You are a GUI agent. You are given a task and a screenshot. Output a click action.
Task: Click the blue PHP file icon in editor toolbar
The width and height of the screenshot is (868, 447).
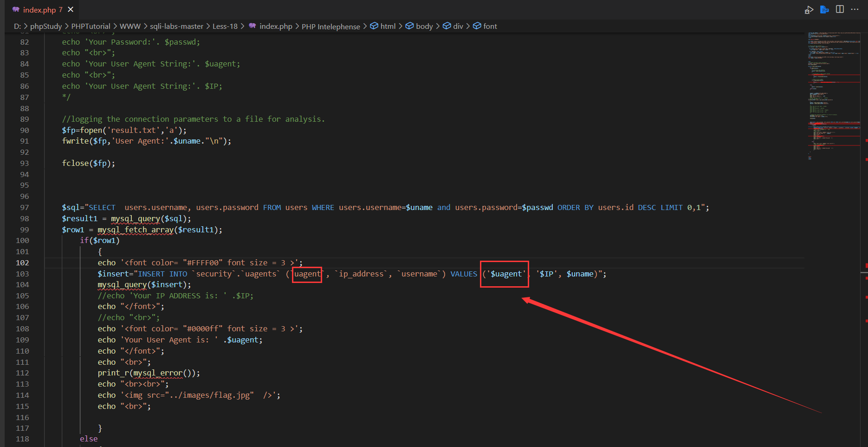click(824, 10)
